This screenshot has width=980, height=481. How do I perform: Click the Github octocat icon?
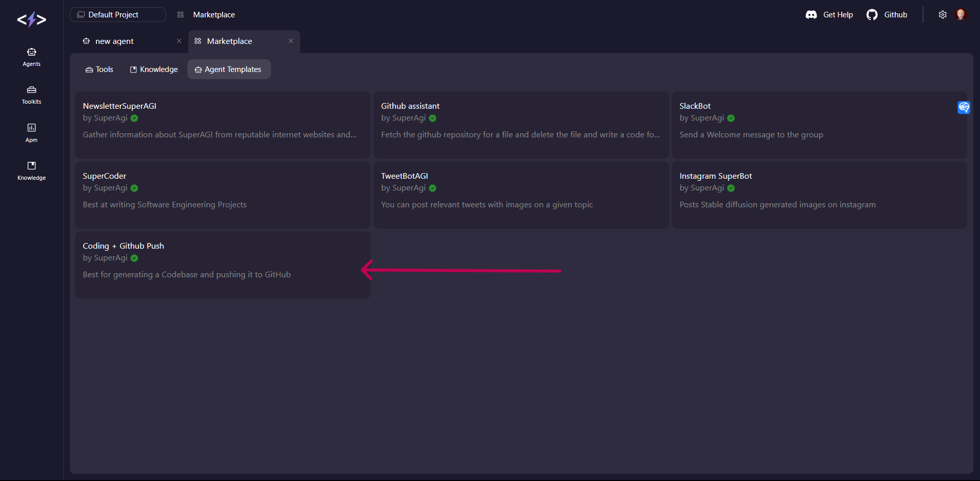(x=872, y=15)
